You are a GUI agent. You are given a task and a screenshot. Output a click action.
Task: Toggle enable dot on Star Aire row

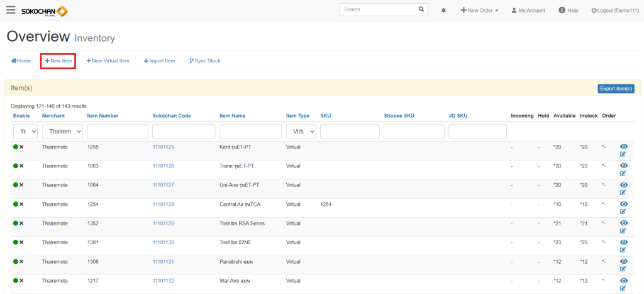(x=15, y=281)
